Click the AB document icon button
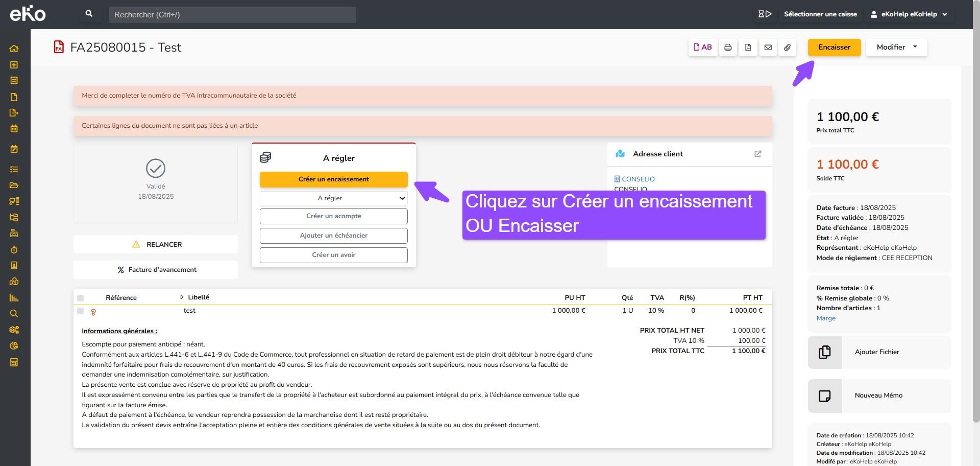Screen dimensions: 980x466 702,48
